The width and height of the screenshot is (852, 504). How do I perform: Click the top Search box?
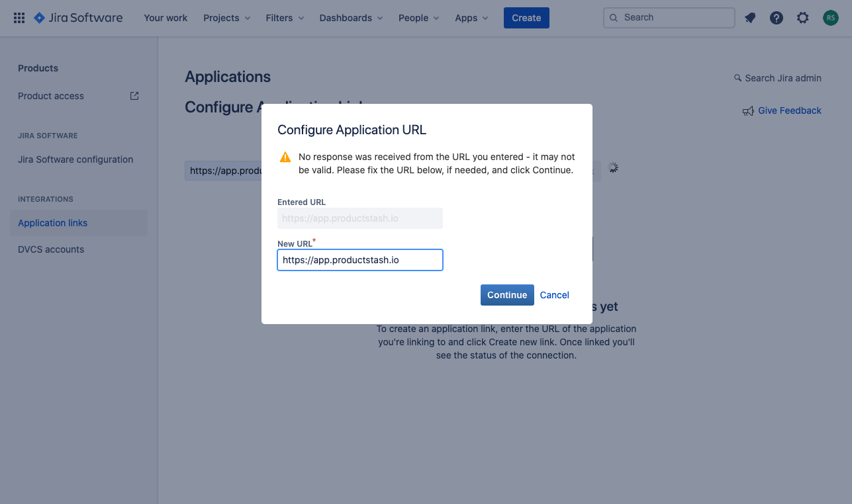click(x=669, y=18)
